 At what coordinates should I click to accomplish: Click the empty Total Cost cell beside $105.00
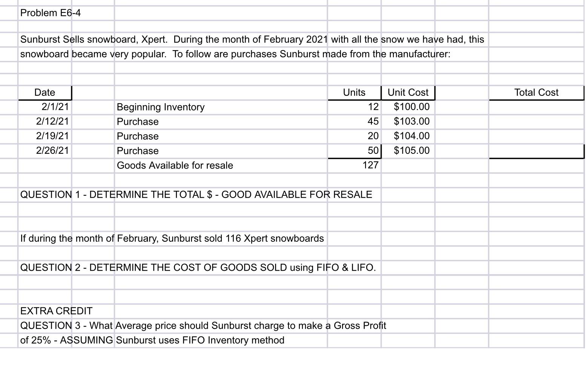(536, 150)
